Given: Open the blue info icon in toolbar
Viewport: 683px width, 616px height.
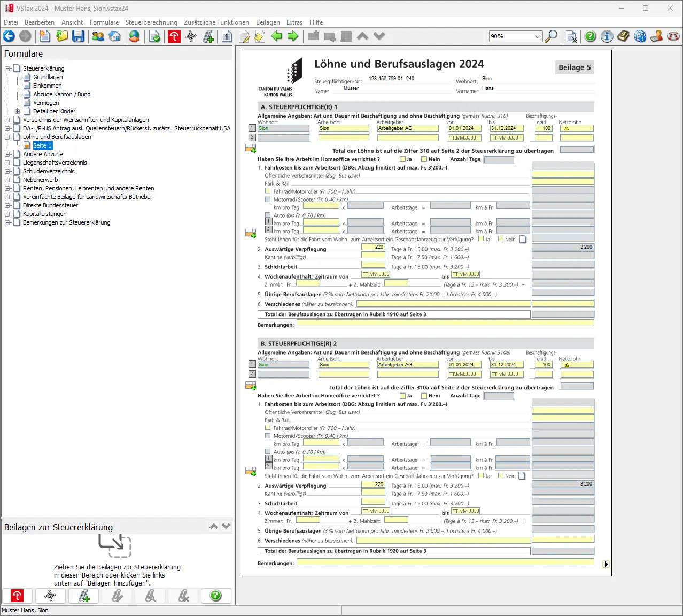Looking at the screenshot, I should tap(607, 36).
